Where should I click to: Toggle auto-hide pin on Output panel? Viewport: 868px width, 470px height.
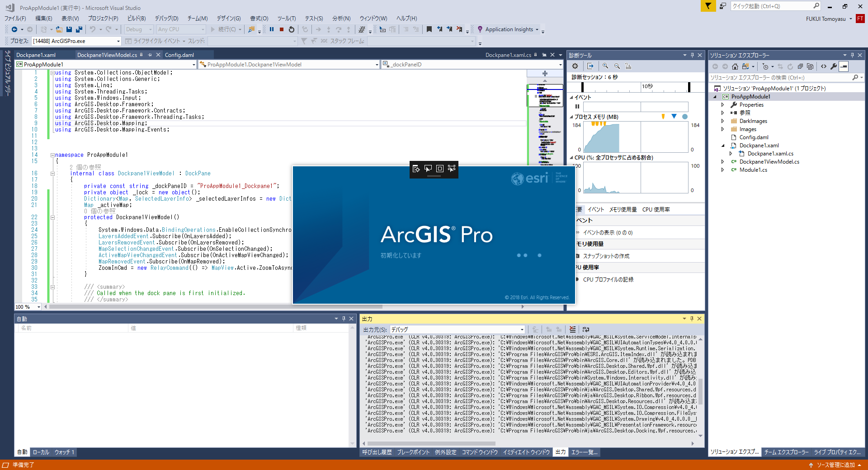[x=692, y=319]
